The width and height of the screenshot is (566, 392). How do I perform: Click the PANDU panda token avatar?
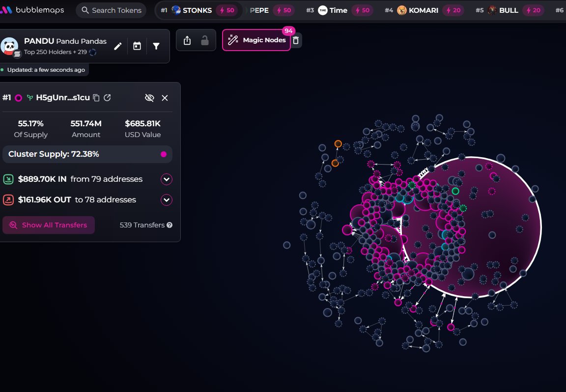[10, 47]
